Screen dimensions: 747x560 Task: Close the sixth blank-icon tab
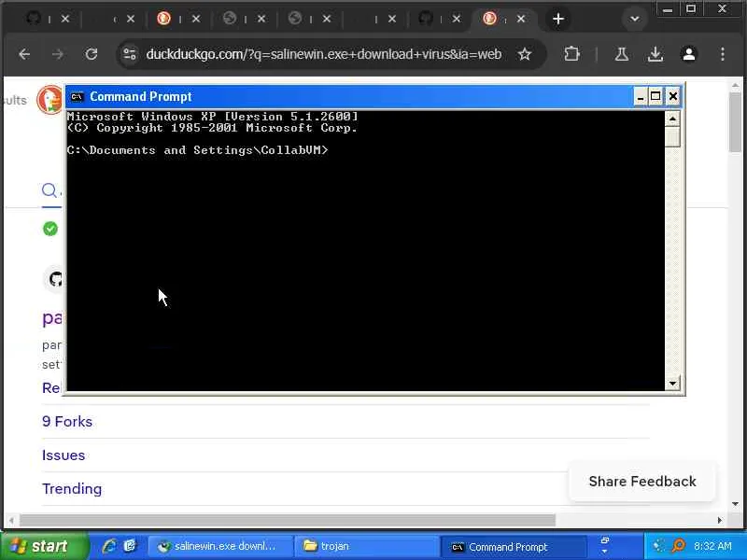coord(391,19)
